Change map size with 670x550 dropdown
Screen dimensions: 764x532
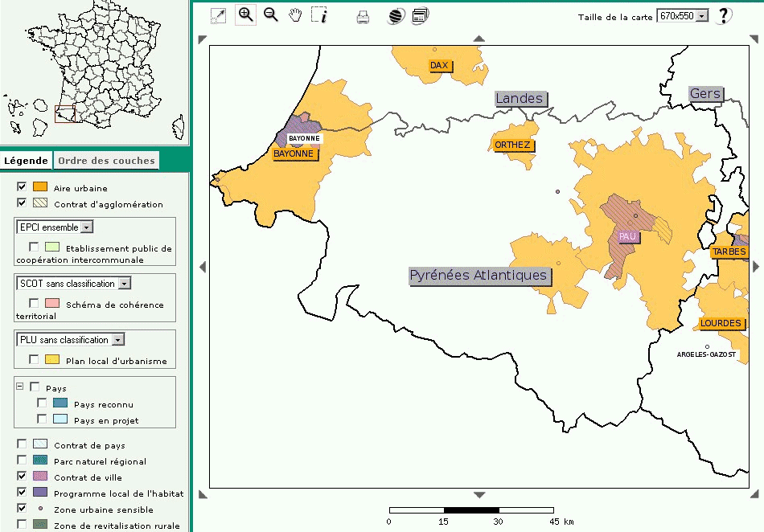pyautogui.click(x=682, y=16)
